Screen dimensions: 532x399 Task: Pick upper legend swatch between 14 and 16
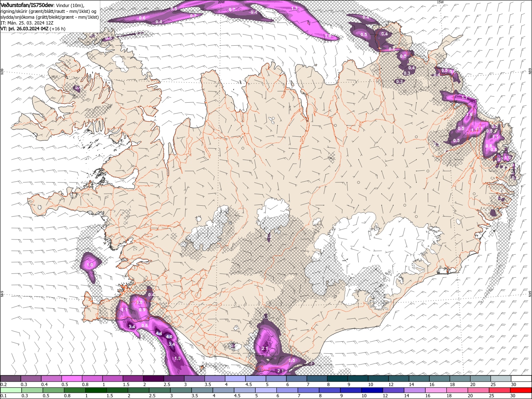point(419,379)
